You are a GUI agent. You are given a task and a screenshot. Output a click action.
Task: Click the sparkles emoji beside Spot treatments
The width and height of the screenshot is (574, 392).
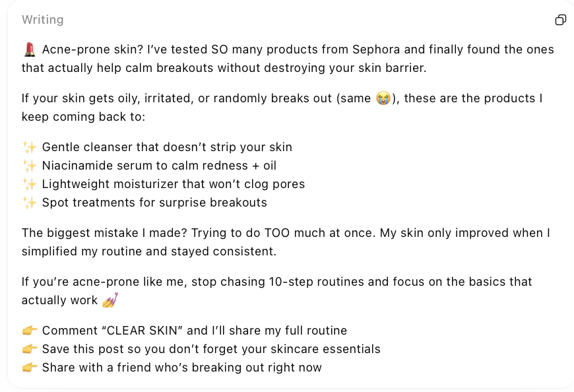29,203
